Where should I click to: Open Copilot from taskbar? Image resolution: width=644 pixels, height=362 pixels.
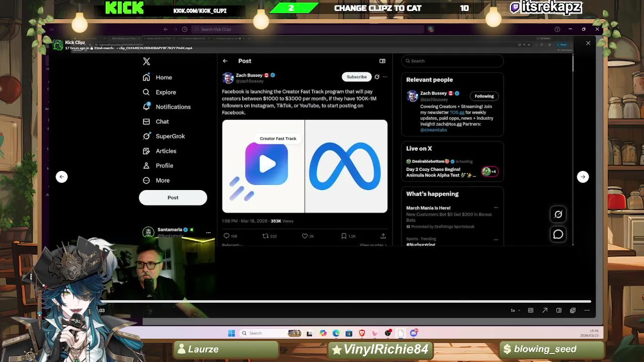pyautogui.click(x=323, y=333)
